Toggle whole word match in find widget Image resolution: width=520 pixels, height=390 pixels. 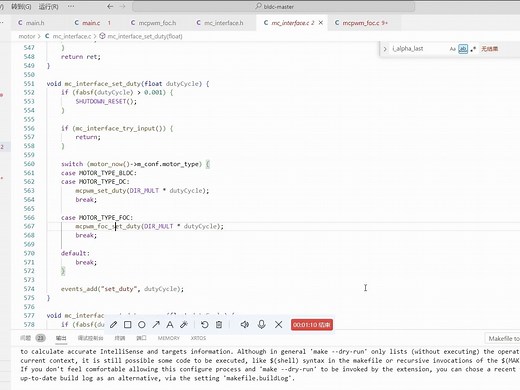(x=463, y=49)
